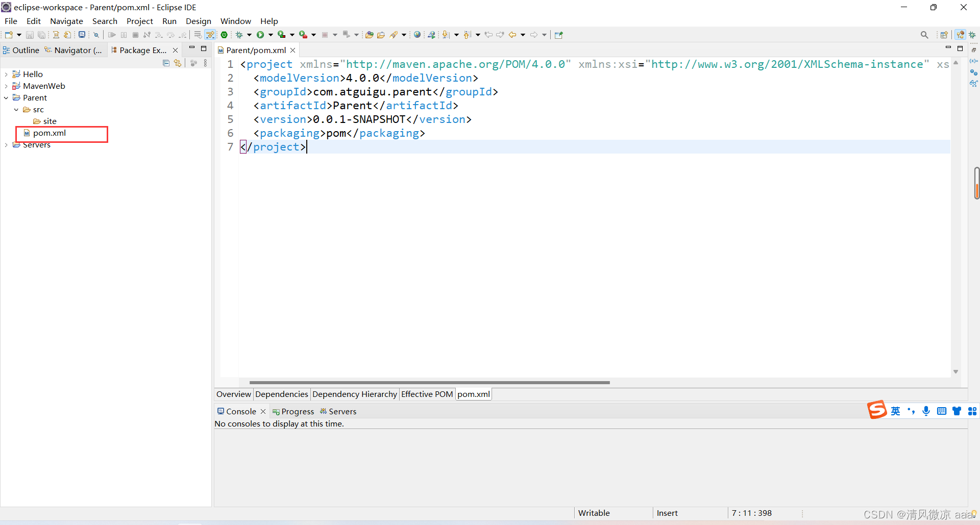This screenshot has width=980, height=525.
Task: Expand the Servers node
Action: pos(6,145)
